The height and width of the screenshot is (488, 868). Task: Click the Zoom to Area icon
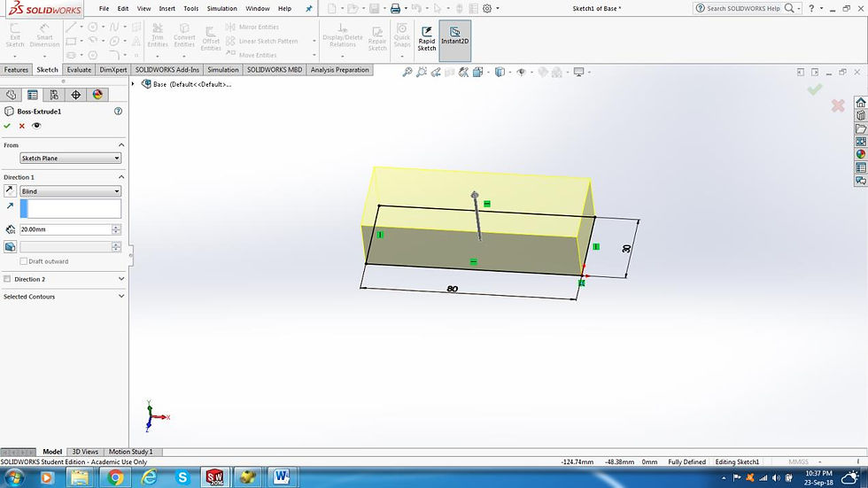click(x=422, y=72)
